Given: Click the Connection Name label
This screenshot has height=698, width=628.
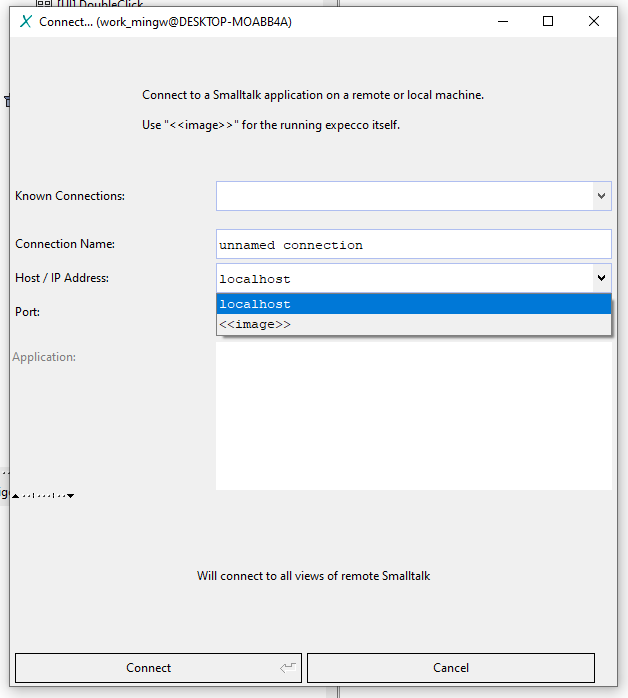Looking at the screenshot, I should coord(65,244).
